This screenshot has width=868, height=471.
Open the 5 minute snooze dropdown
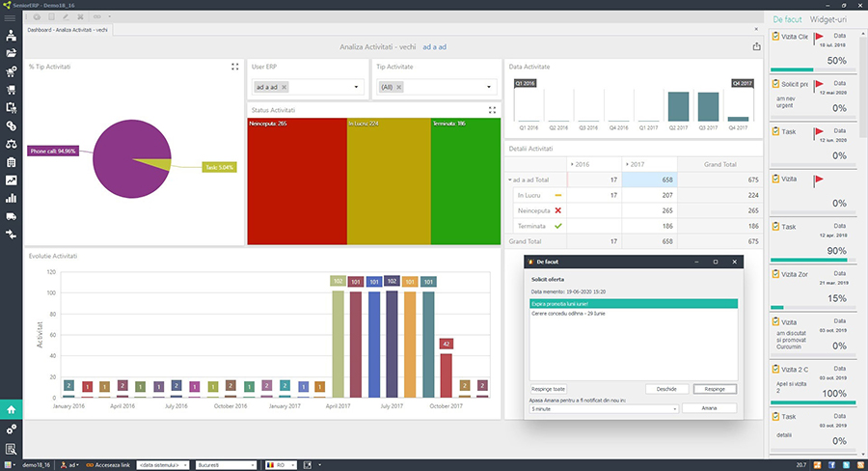pos(675,409)
